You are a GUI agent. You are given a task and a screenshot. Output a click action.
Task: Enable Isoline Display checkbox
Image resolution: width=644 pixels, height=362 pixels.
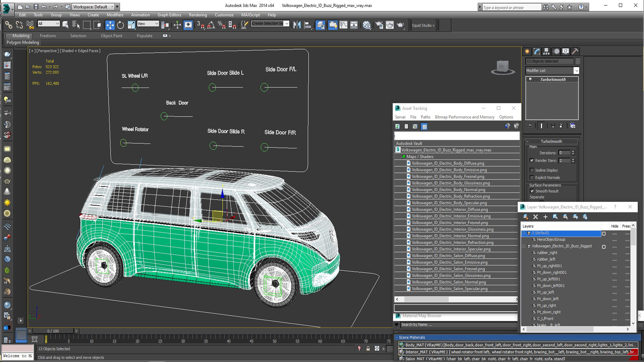click(532, 170)
